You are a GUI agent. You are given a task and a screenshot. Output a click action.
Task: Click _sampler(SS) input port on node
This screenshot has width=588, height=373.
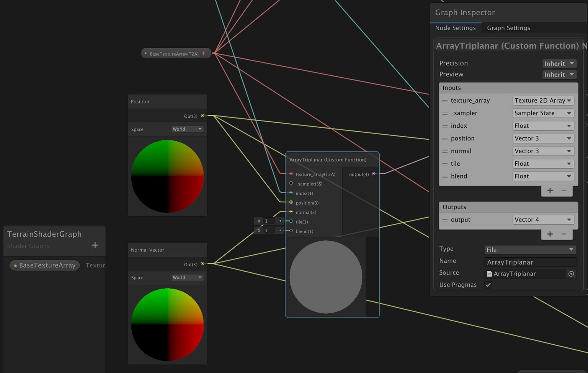[x=291, y=183]
